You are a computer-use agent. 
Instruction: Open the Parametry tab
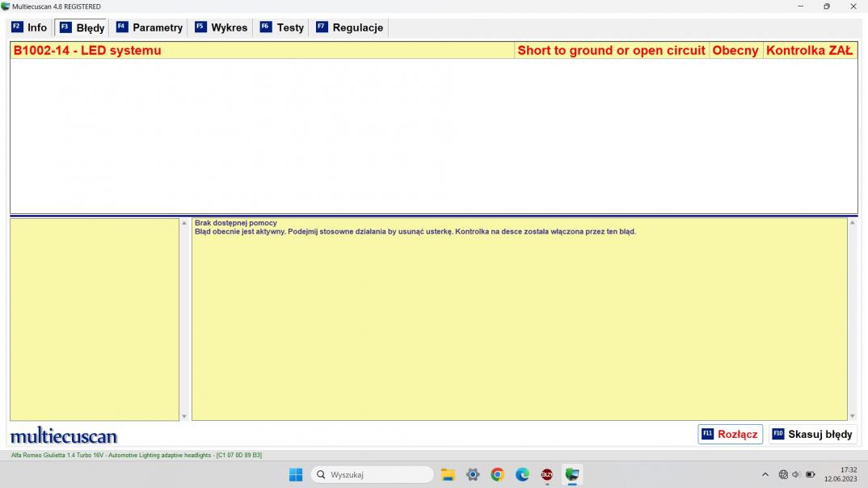click(150, 27)
